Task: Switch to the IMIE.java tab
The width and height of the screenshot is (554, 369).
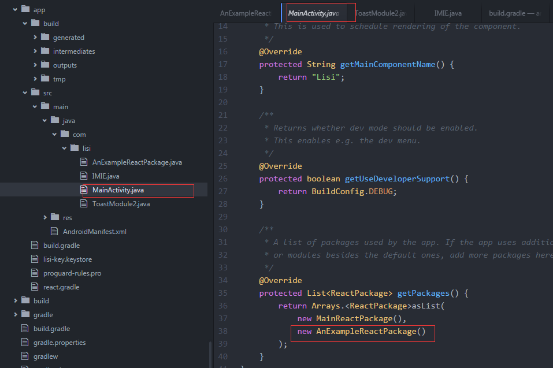Action: pos(448,13)
